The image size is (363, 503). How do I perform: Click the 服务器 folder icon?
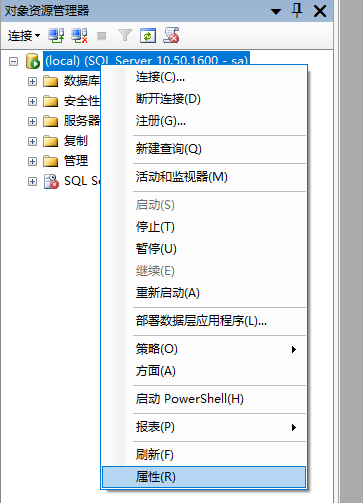(51, 121)
